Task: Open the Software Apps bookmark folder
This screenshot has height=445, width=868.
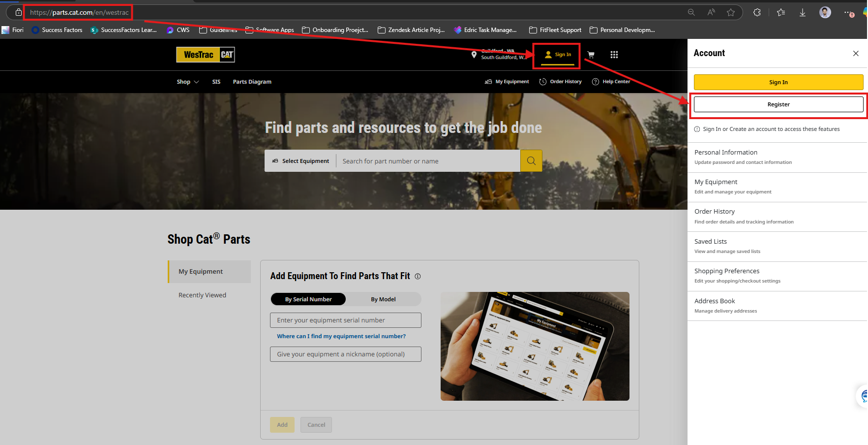Action: [x=269, y=30]
